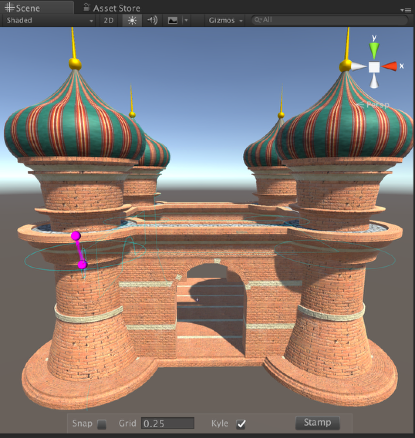Screen dimensions: 415x438
Task: Toggle scene audio speaker icon
Action: click(x=152, y=20)
